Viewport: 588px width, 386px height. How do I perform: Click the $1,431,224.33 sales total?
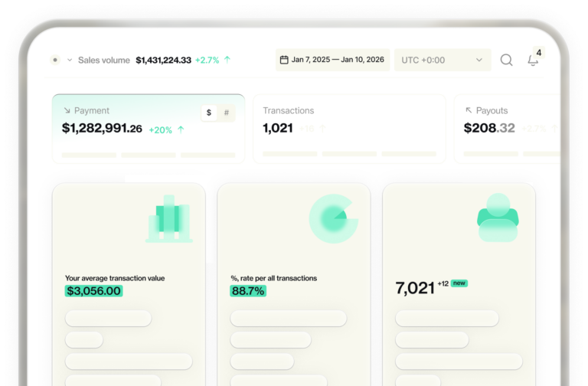pos(164,60)
